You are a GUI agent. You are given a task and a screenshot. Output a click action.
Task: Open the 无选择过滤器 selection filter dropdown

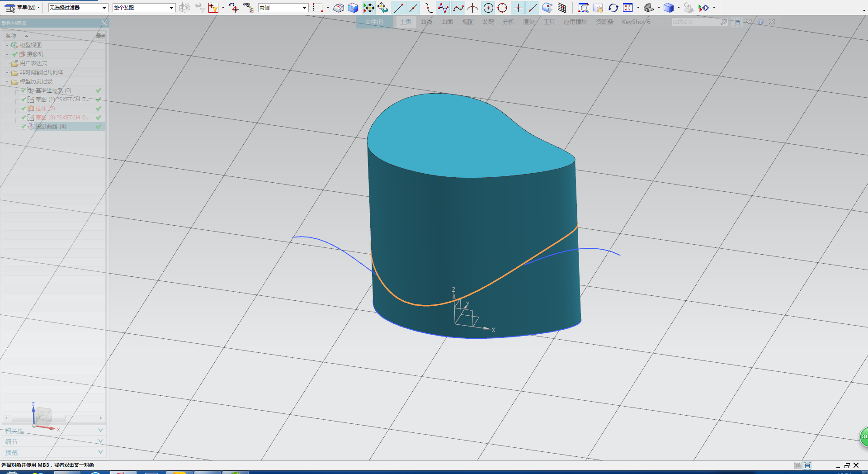coord(78,8)
